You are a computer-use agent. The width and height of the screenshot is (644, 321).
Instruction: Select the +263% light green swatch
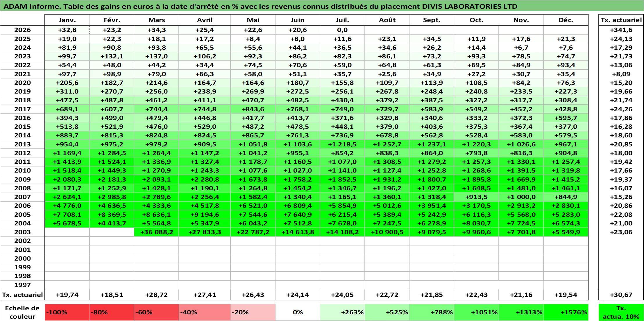[342, 312]
